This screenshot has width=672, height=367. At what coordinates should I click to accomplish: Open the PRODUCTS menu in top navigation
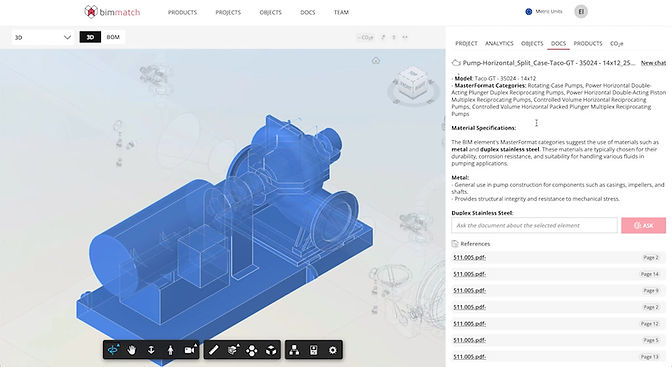[182, 12]
